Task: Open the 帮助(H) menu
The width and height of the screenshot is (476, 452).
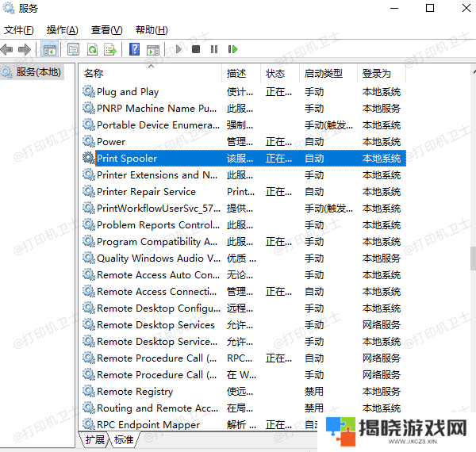Action: click(152, 30)
